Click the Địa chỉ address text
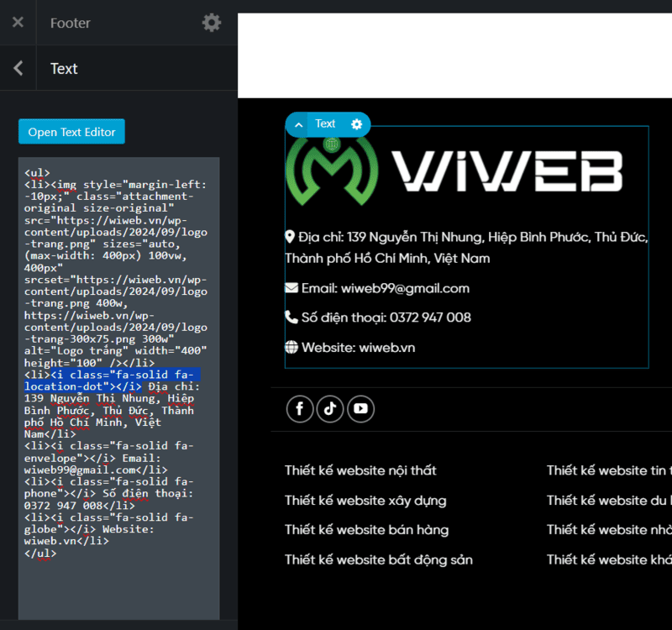 tap(467, 247)
